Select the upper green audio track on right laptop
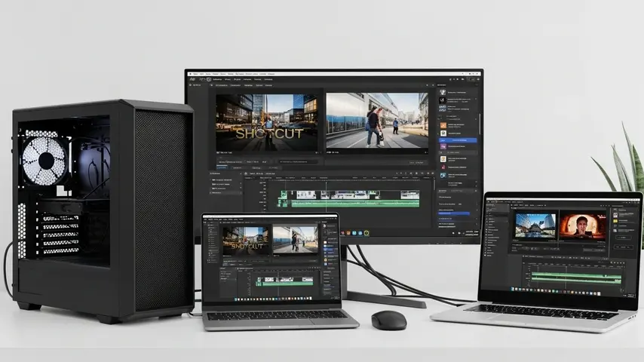Viewport: 644px width, 362px height. (576, 275)
